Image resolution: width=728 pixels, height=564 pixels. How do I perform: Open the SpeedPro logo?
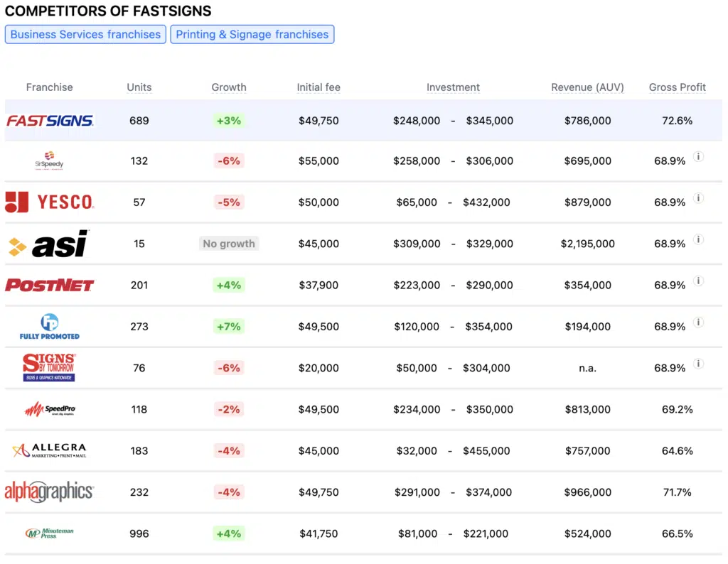[50, 409]
